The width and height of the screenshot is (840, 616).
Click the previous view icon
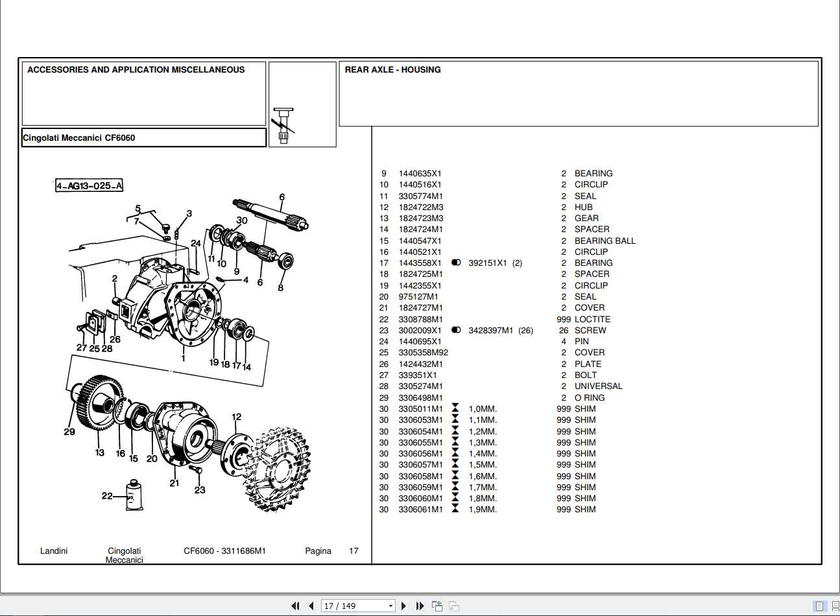click(x=438, y=606)
